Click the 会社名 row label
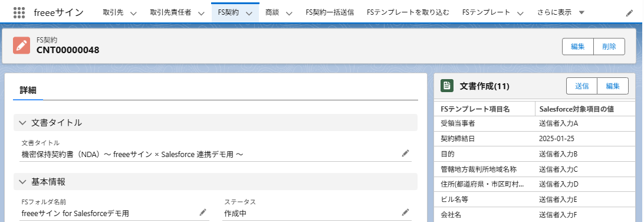 point(451,214)
